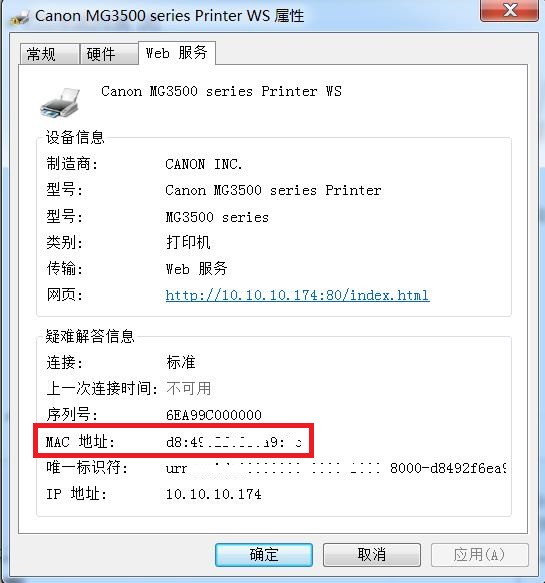Cancel the dialog with 取消 button
The width and height of the screenshot is (545, 583).
click(x=372, y=554)
